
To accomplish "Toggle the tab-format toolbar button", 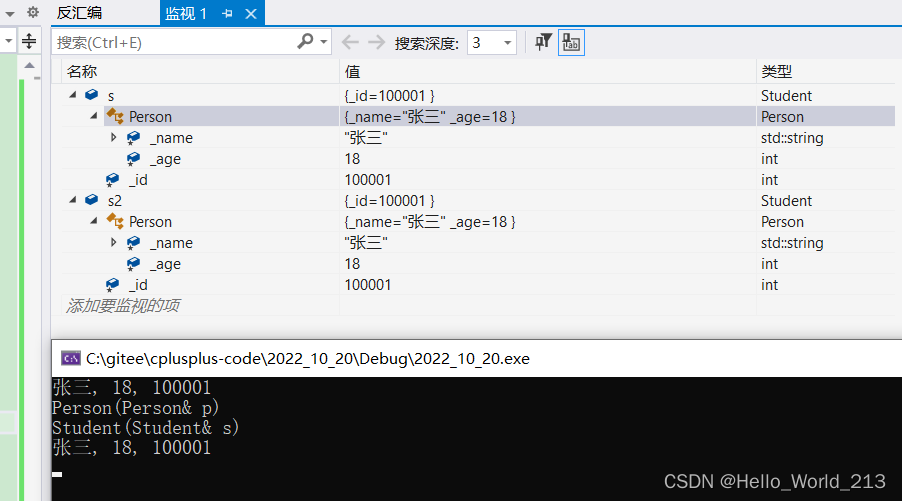I will click(571, 43).
